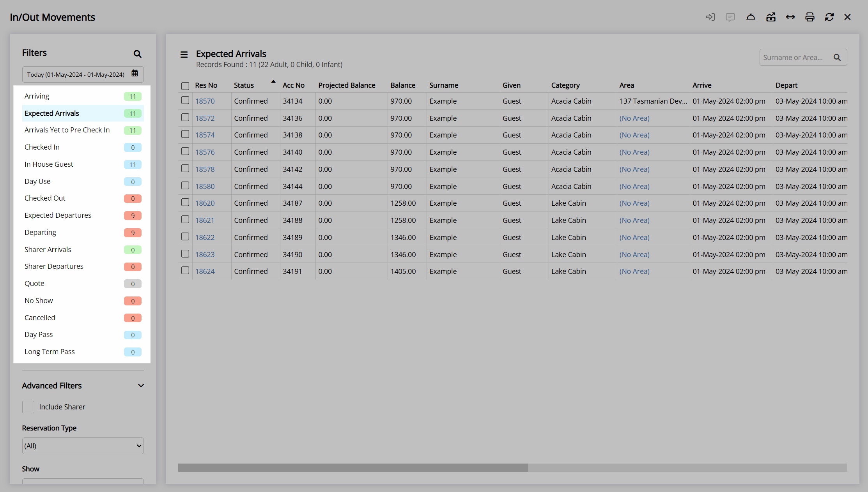Click (No Area) link for reservation 18624

tap(634, 271)
